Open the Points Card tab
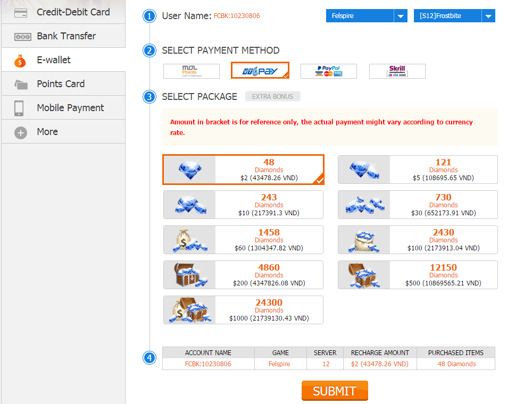 tap(63, 83)
